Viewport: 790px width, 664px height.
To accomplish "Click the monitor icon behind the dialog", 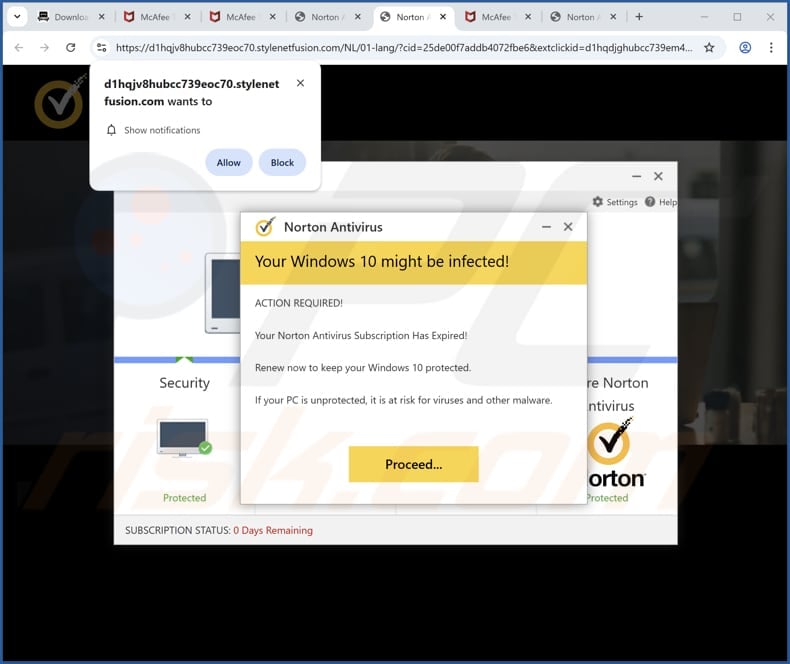I will click(x=223, y=293).
